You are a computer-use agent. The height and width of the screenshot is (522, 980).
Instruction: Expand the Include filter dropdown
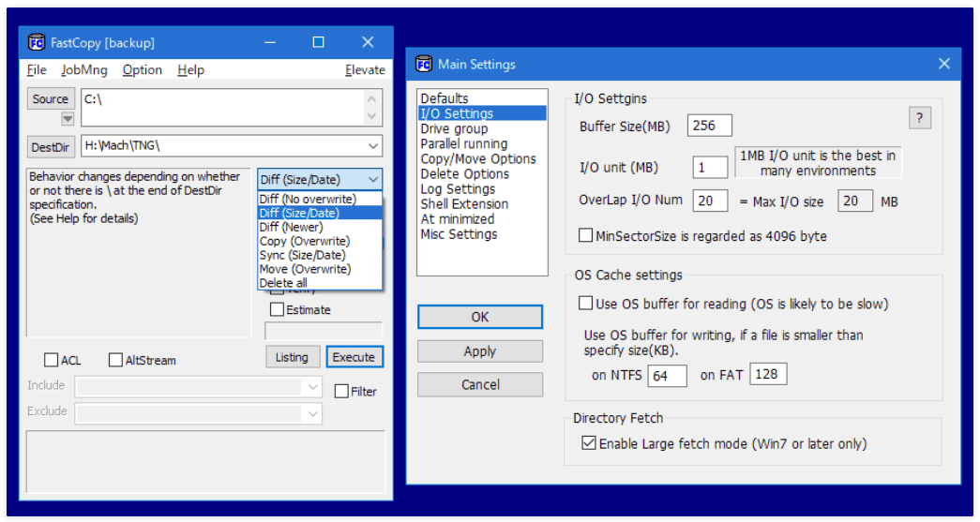pos(312,387)
